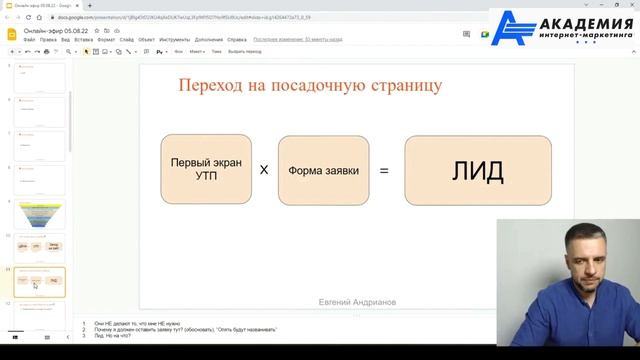Select slide 10 thumbnail
This screenshot has width=640, height=360.
point(40,248)
